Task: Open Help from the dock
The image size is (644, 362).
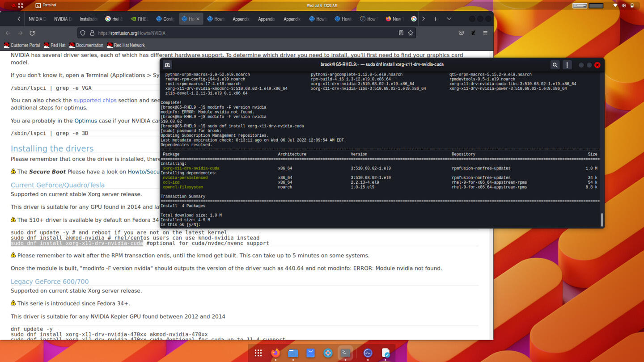Action: point(328,353)
